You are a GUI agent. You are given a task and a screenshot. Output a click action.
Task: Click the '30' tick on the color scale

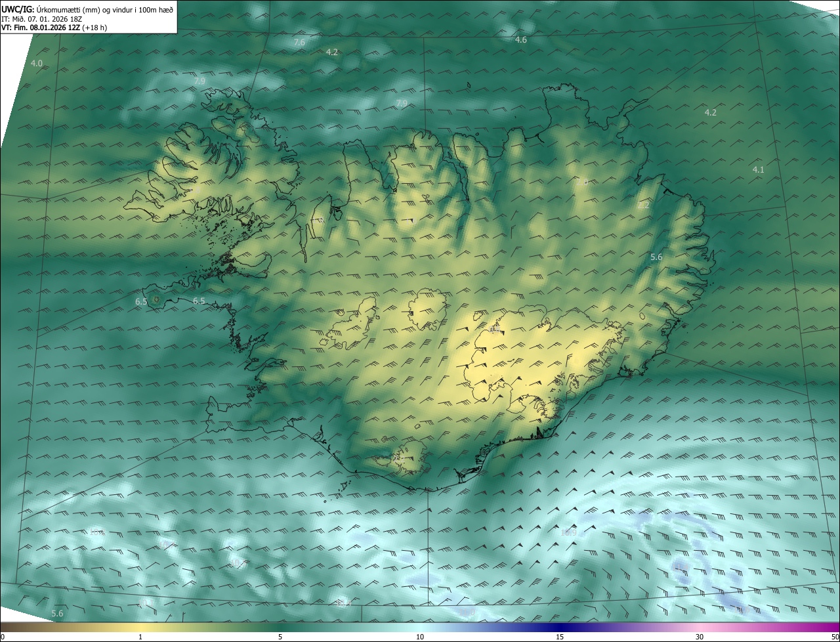(x=700, y=637)
